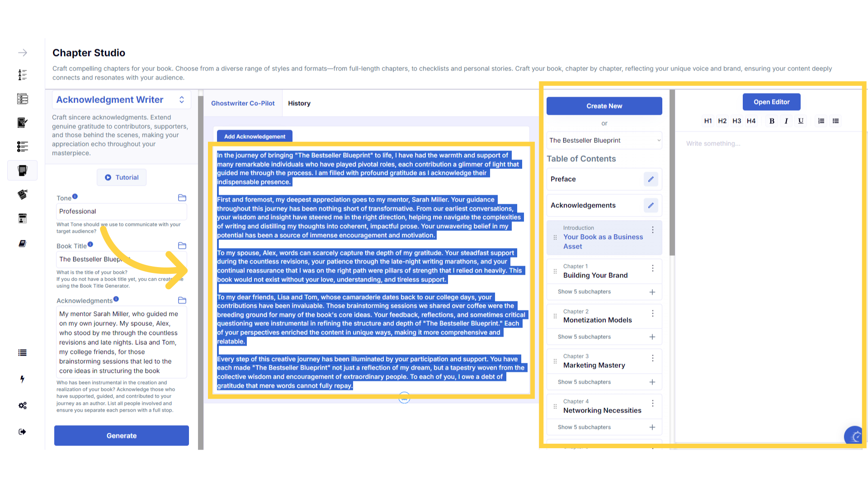The image size is (868, 488).
Task: Click the Tone input field
Action: tap(121, 211)
